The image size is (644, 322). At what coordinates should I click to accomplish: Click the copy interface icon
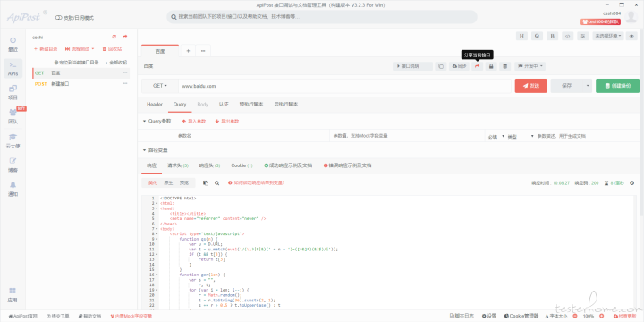click(441, 66)
